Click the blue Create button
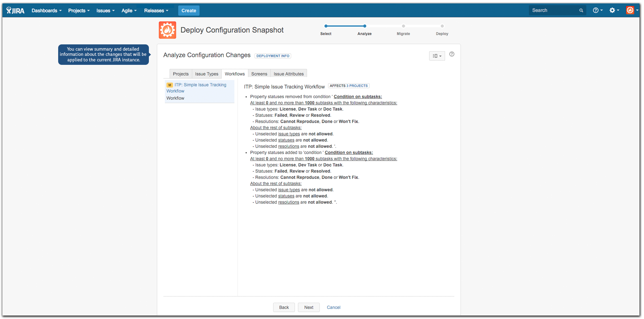 tap(189, 10)
